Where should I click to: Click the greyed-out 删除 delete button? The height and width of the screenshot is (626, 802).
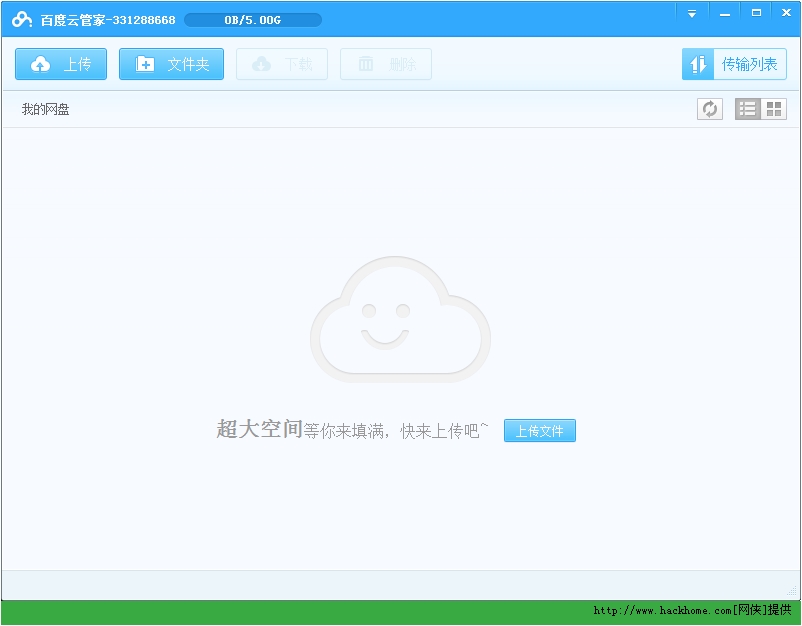pos(385,64)
